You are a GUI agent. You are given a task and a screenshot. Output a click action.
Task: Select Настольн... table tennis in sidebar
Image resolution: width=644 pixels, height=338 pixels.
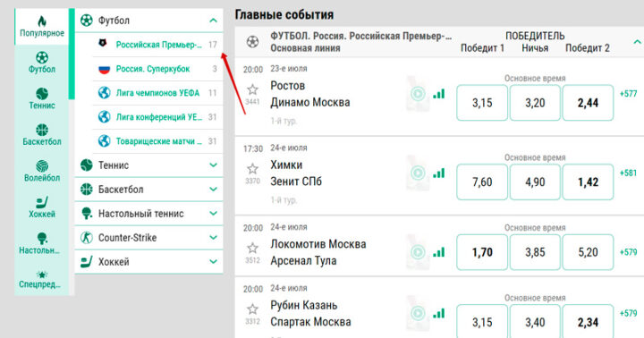(41, 243)
